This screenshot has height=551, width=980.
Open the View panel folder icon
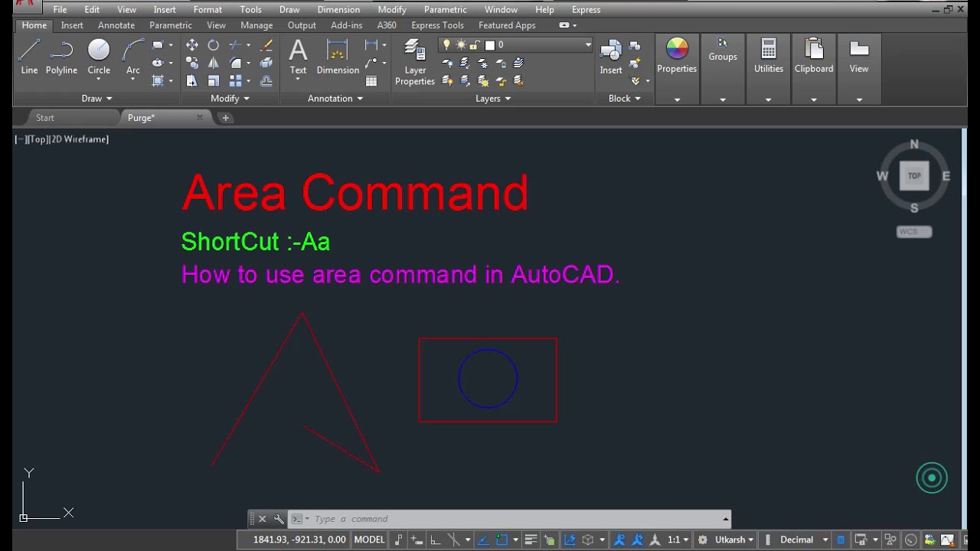[859, 55]
